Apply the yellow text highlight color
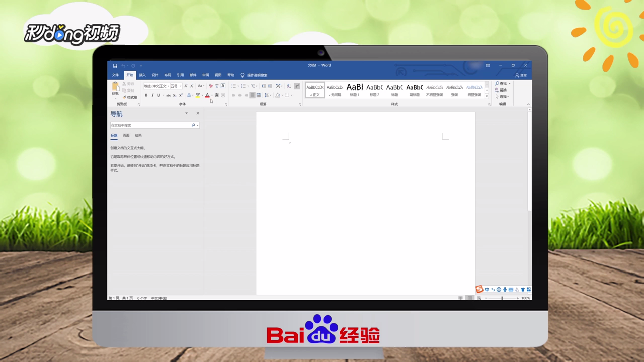This screenshot has height=362, width=644. [x=198, y=95]
